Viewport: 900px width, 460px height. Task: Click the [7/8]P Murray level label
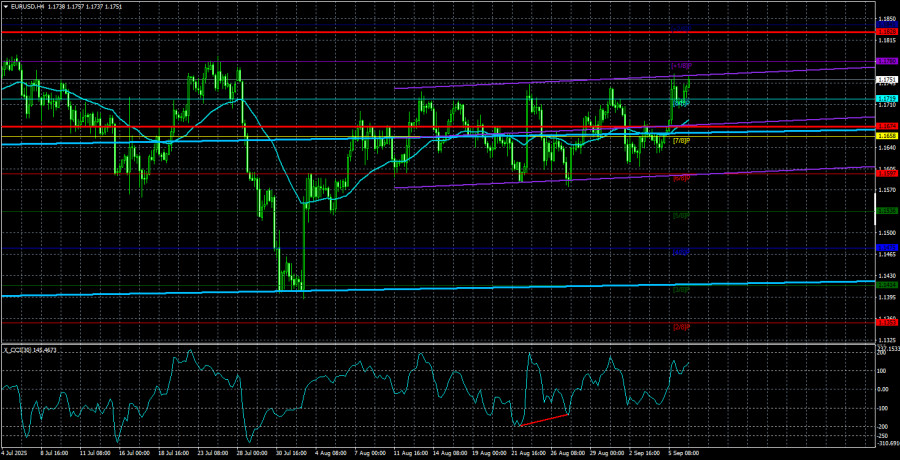coord(680,141)
